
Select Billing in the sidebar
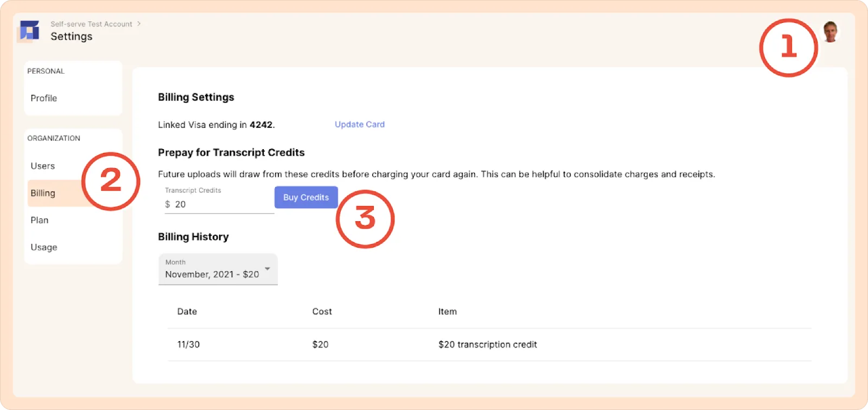(43, 193)
